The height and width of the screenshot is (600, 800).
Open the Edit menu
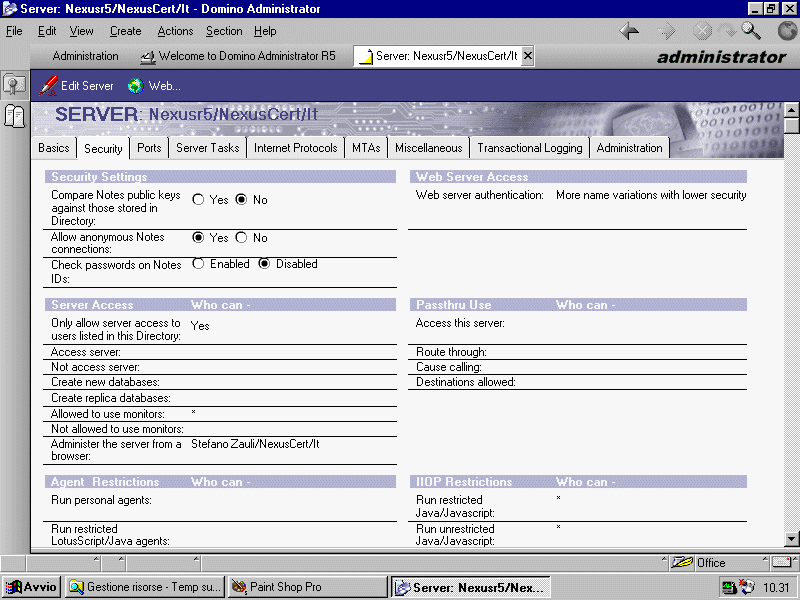click(47, 31)
